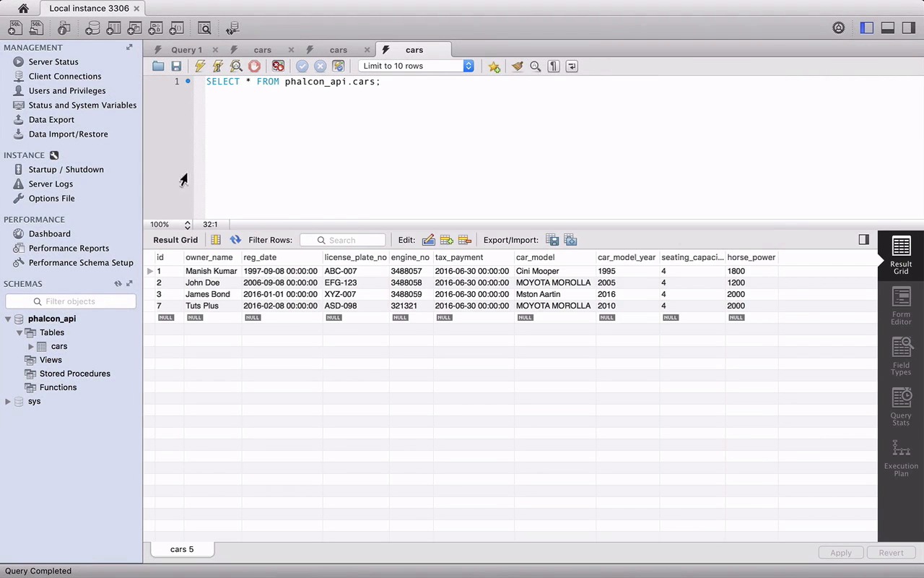The width and height of the screenshot is (924, 578).
Task: Save the script to a file
Action: [x=176, y=66]
